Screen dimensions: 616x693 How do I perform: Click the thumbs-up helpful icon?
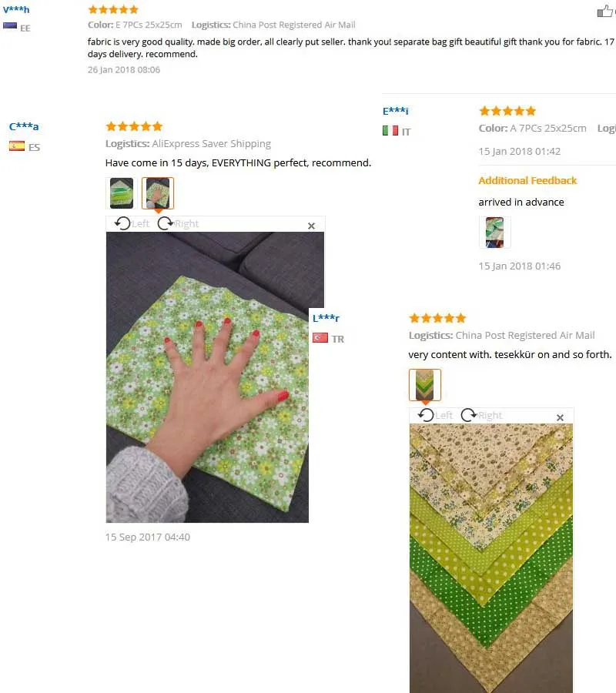point(604,11)
